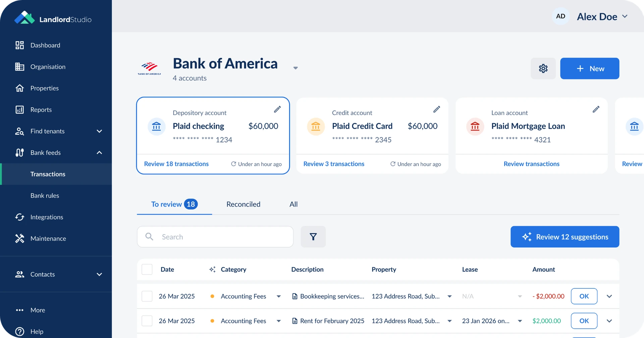The height and width of the screenshot is (338, 644).
Task: Tick checkbox for Bookkeeping services row
Action: pyautogui.click(x=147, y=296)
